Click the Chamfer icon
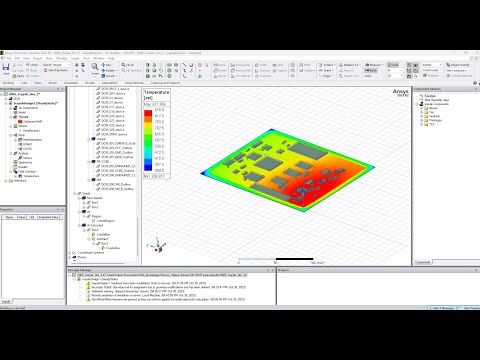480x360 pixels. [x=307, y=70]
